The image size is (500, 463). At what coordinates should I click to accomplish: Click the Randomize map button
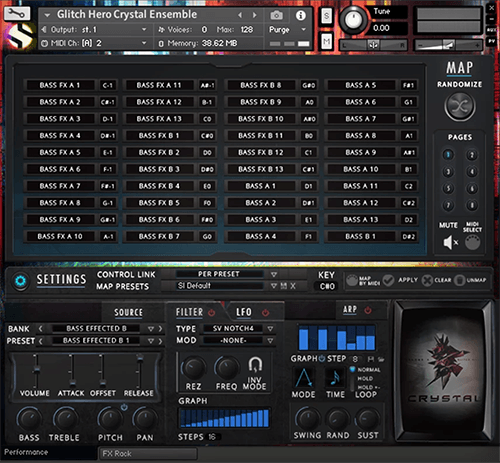(x=460, y=106)
